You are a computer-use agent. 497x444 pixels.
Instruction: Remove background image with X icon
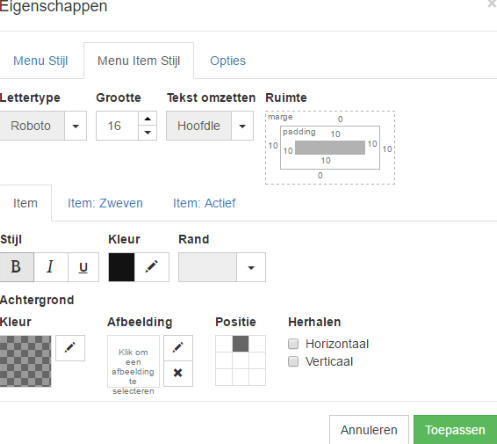tap(178, 373)
